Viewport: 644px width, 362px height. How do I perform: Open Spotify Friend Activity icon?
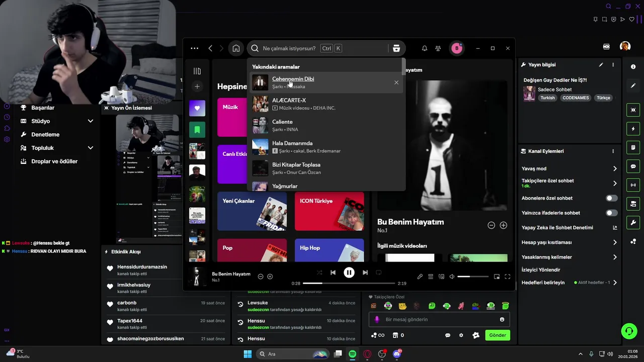438,48
